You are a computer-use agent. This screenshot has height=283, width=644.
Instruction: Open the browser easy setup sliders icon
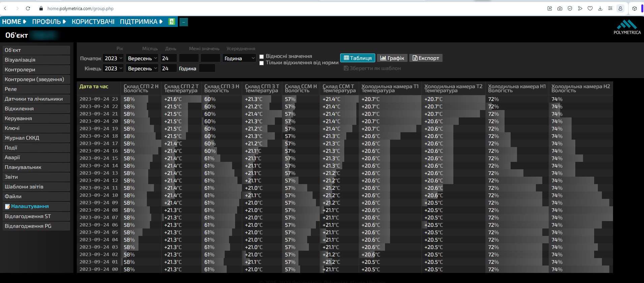(610, 8)
